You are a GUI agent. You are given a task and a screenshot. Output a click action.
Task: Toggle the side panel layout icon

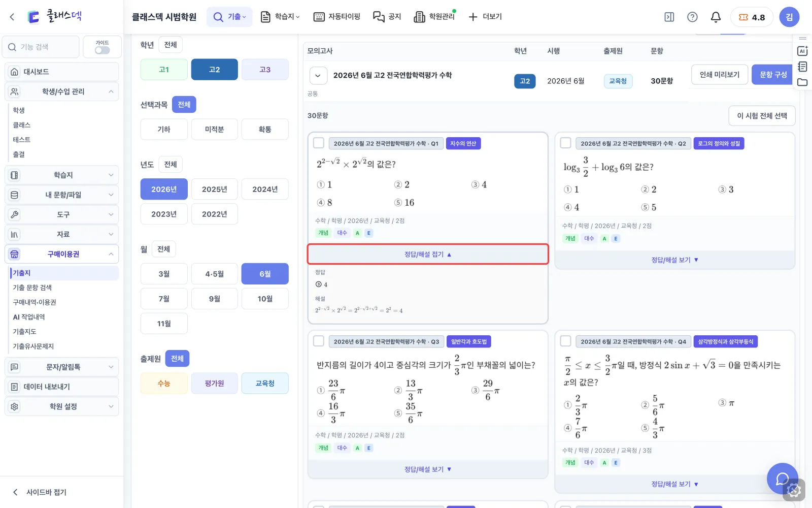coord(669,17)
